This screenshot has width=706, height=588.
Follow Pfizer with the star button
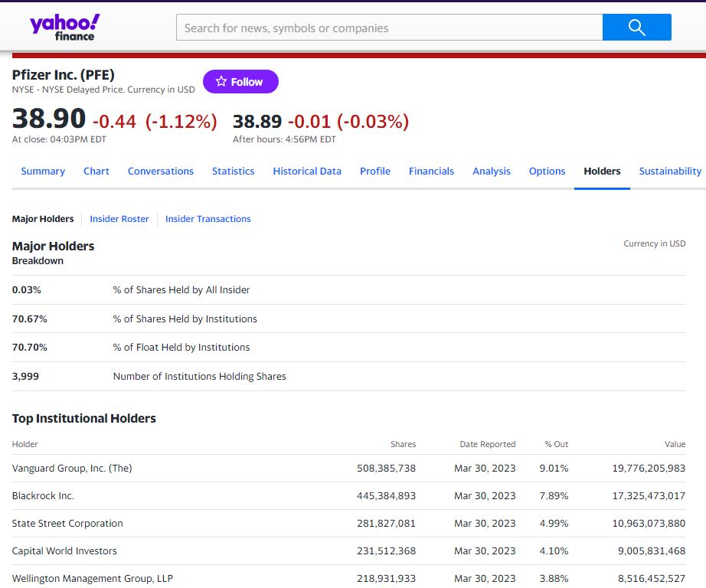pyautogui.click(x=240, y=81)
